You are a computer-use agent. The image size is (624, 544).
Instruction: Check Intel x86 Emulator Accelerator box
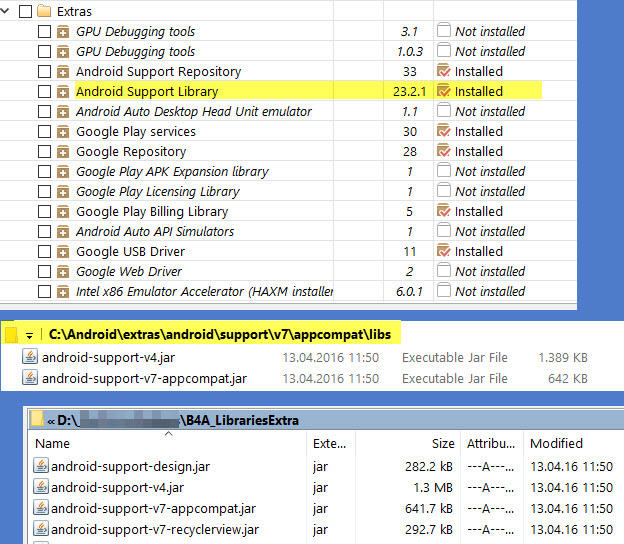click(44, 291)
